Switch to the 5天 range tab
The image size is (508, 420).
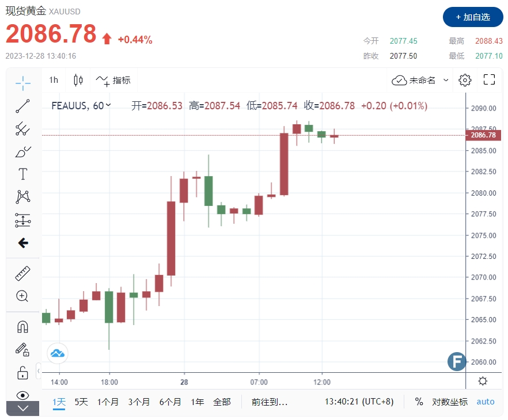coord(81,402)
